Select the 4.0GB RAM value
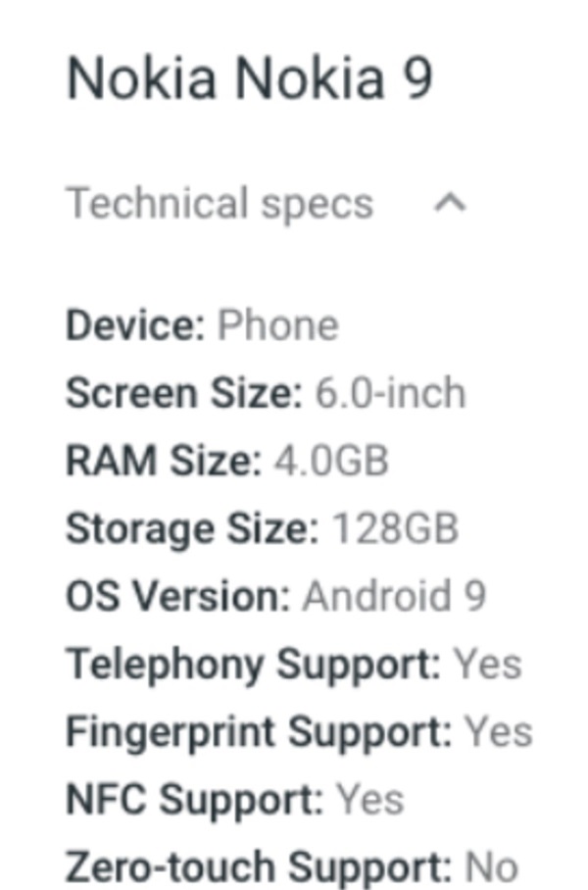The image size is (588, 890). click(x=333, y=459)
